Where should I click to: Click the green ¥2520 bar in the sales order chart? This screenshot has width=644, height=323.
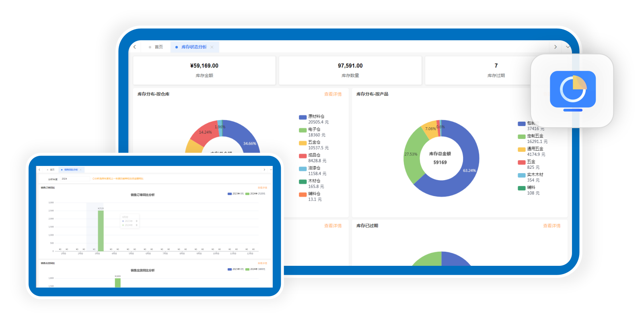point(101,230)
